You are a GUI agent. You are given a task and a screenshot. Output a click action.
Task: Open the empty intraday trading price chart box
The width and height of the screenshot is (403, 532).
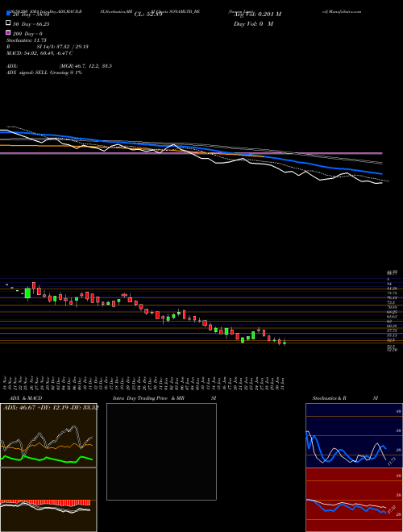161,451
